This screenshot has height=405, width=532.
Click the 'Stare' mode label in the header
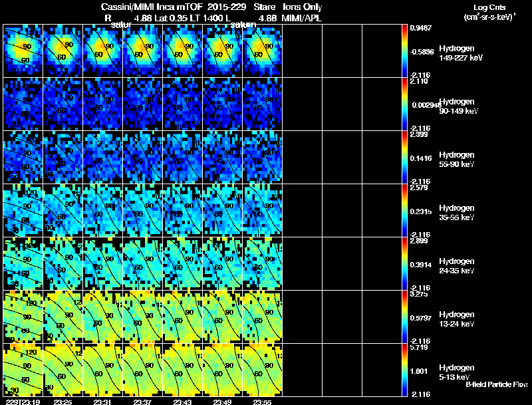pyautogui.click(x=265, y=7)
